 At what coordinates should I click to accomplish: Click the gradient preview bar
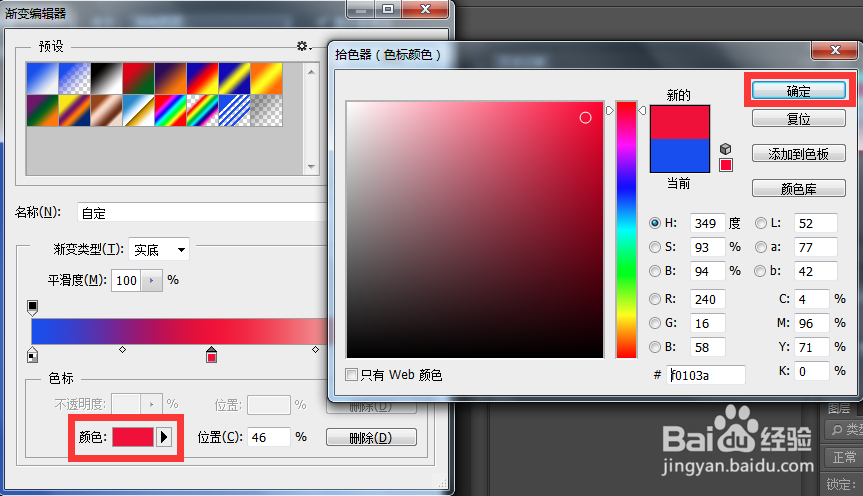(x=179, y=331)
